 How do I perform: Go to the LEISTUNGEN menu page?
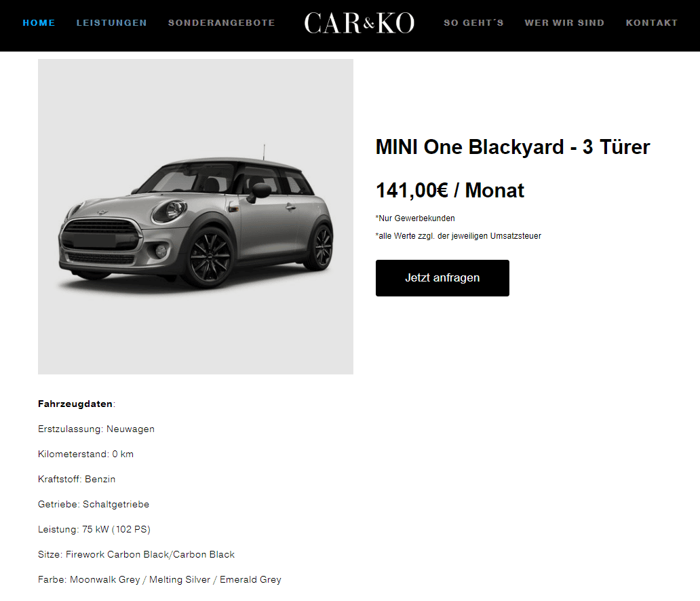(112, 23)
